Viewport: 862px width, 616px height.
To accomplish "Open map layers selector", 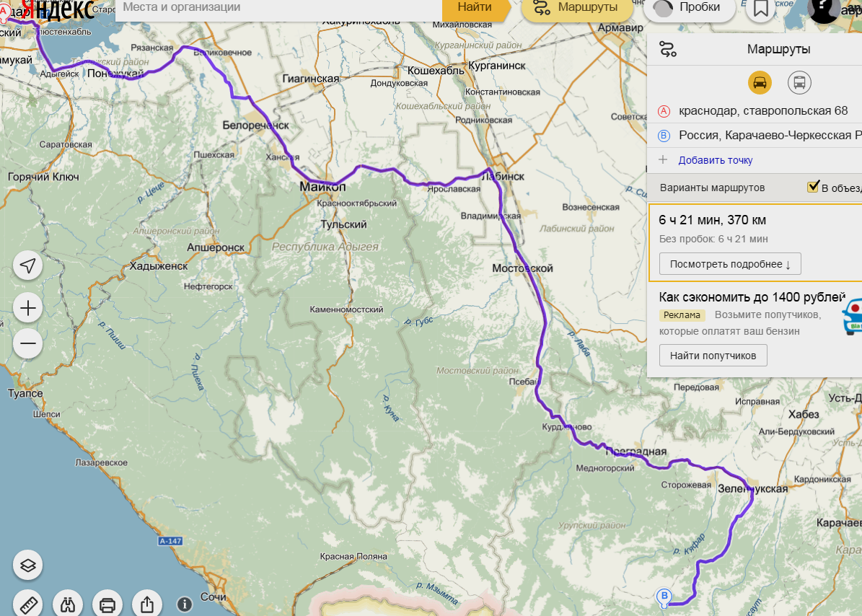I will pyautogui.click(x=28, y=566).
